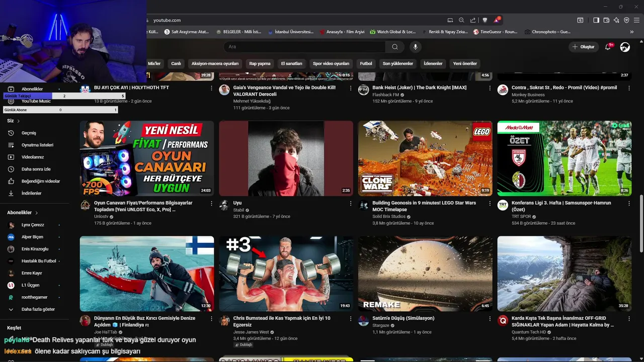Open Enis Kirazoglu subscription channel

(x=34, y=249)
